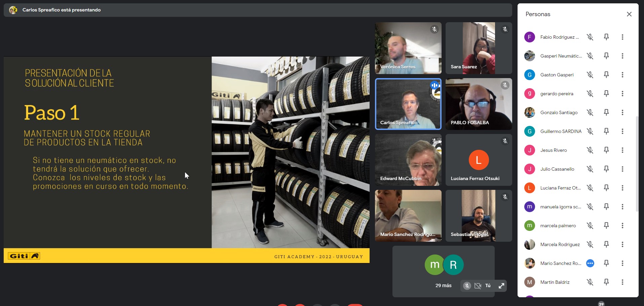This screenshot has height=306, width=644.
Task: Open more options for manuela igorra
Action: [x=622, y=207]
